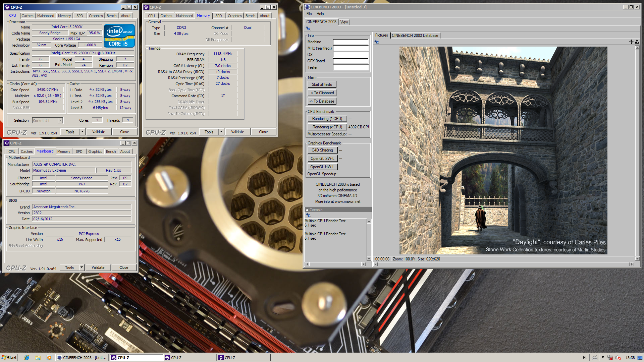The image size is (644, 362).
Task: Click the Tools button in the Memory window
Action: (209, 132)
